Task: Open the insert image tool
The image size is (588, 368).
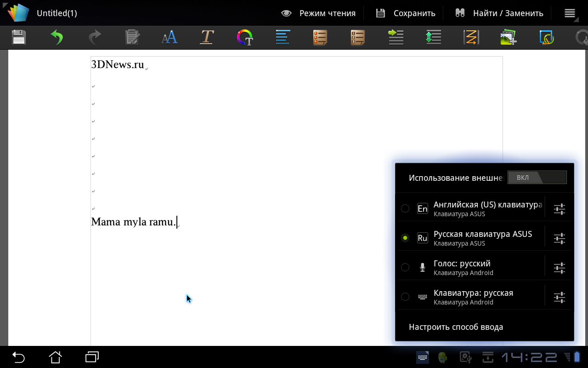Action: pyautogui.click(x=509, y=37)
